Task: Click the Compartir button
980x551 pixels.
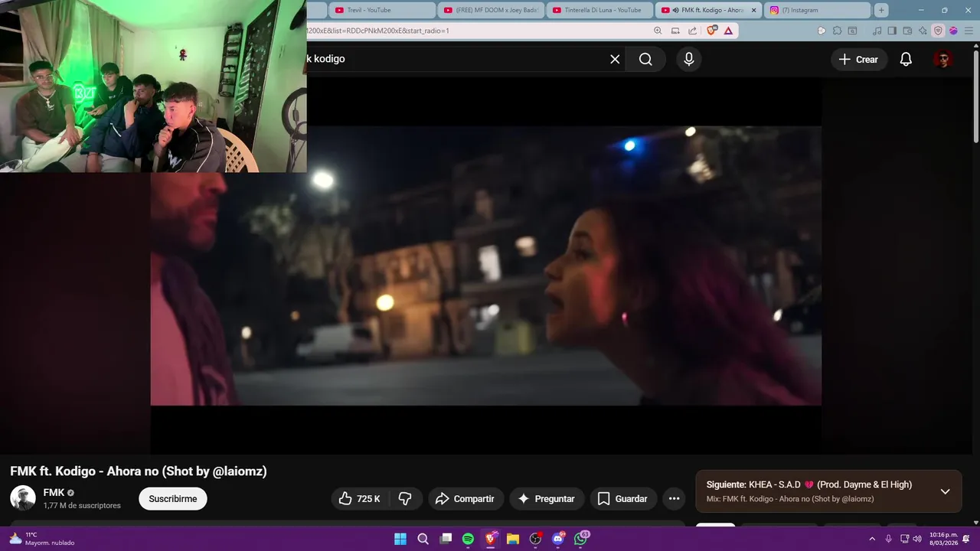Action: click(465, 499)
